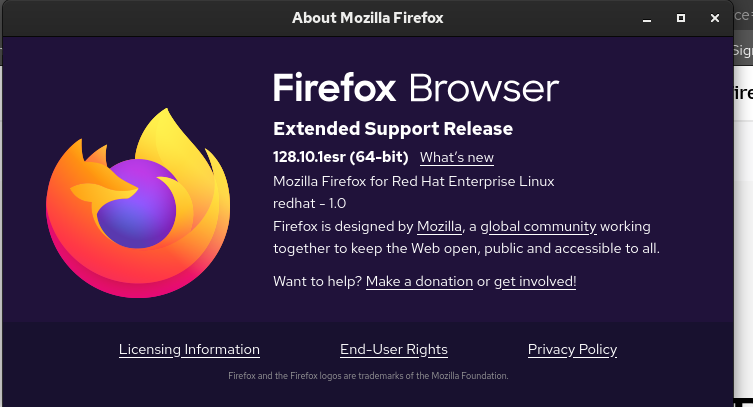Visit the get involved! link
753x407 pixels.
(x=535, y=281)
